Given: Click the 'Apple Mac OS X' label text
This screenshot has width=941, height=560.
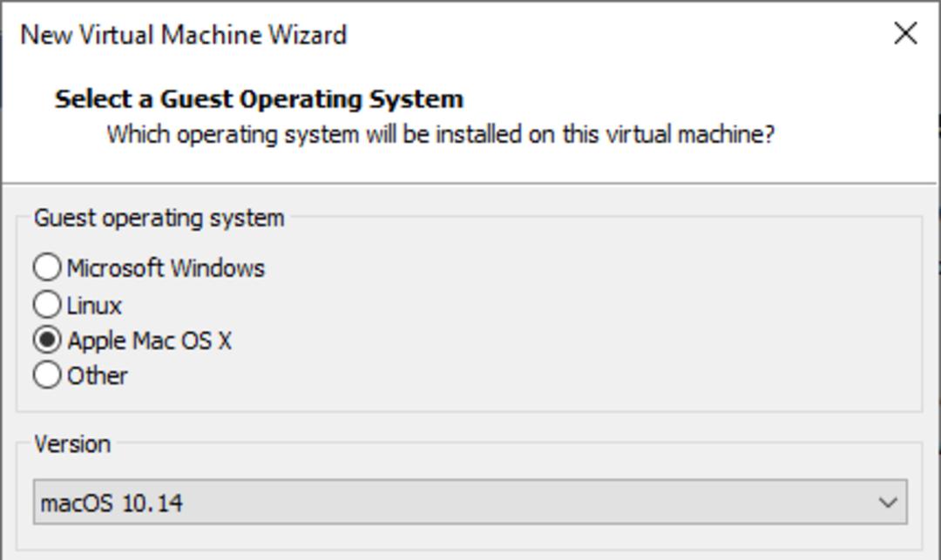Looking at the screenshot, I should 150,341.
